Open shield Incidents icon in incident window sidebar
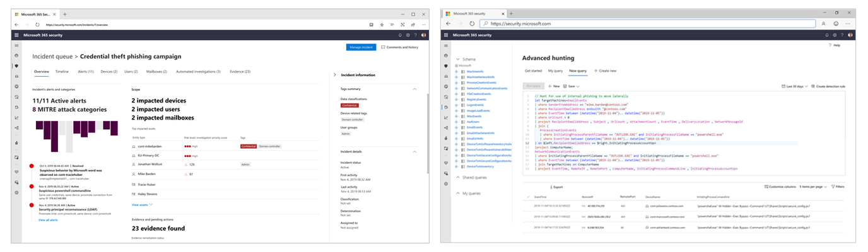Viewport: 868px width, 252px height. tap(17, 66)
